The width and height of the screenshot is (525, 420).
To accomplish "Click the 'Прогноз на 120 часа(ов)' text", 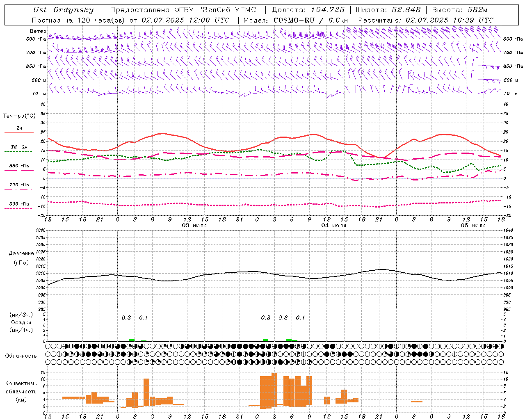I will click(x=79, y=20).
